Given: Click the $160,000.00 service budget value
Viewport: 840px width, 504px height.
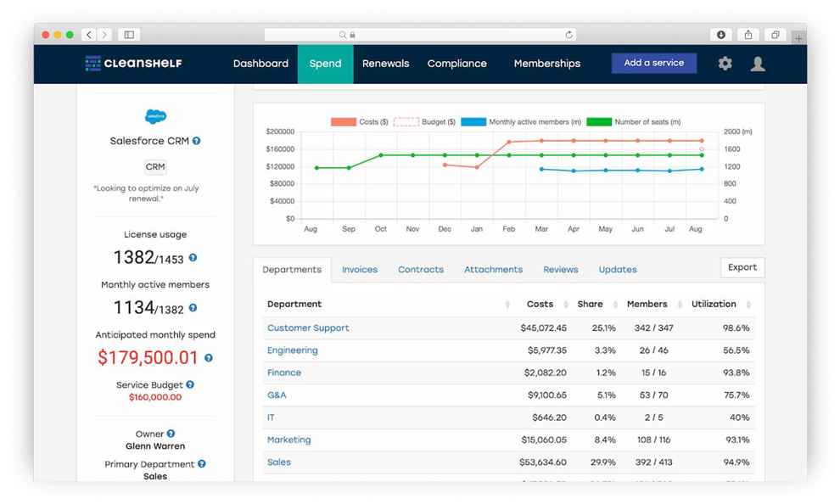Looking at the screenshot, I should coord(155,397).
